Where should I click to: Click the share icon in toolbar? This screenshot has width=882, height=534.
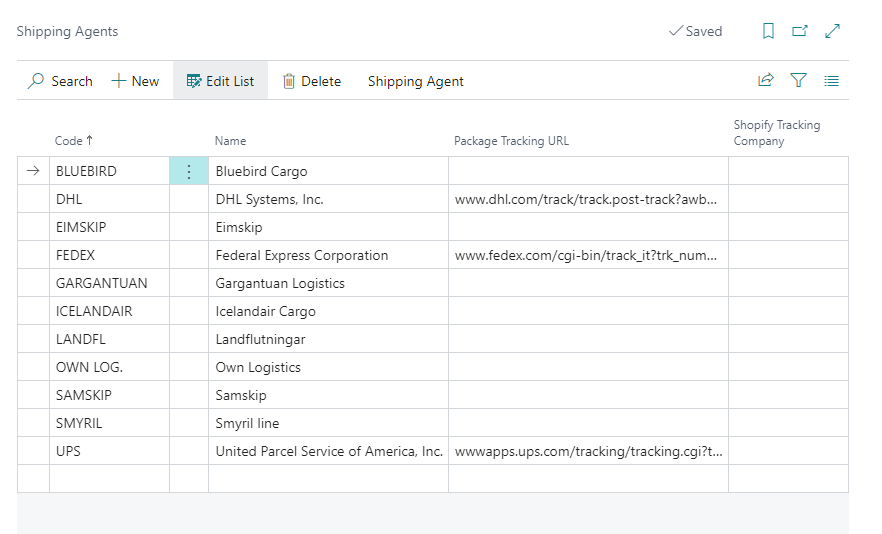pyautogui.click(x=766, y=81)
